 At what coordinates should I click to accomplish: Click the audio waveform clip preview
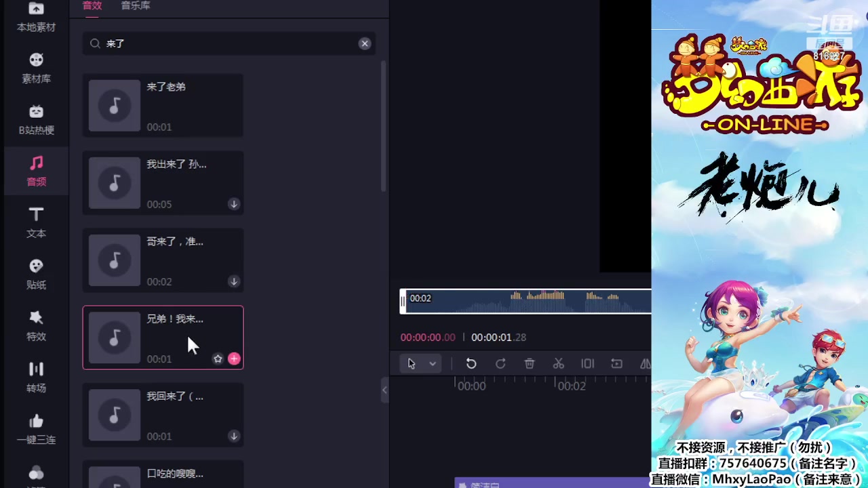coord(526,301)
